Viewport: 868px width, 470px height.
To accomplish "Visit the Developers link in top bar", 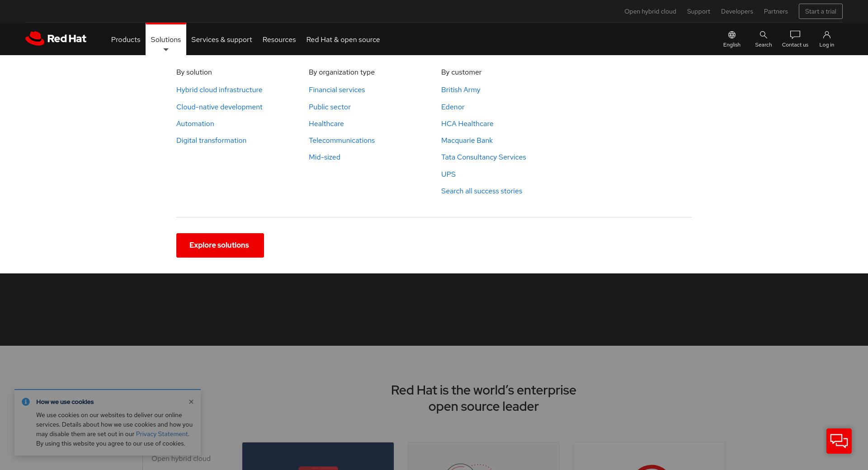I will [x=736, y=11].
